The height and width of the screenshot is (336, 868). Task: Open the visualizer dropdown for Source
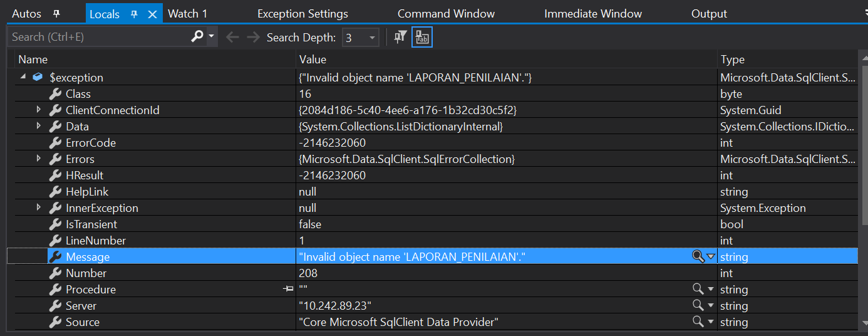[x=711, y=322]
